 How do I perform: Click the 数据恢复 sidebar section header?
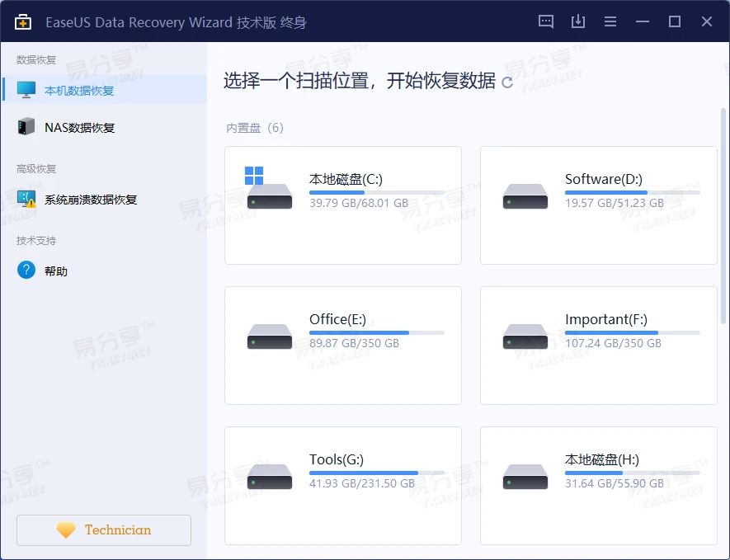[x=36, y=59]
